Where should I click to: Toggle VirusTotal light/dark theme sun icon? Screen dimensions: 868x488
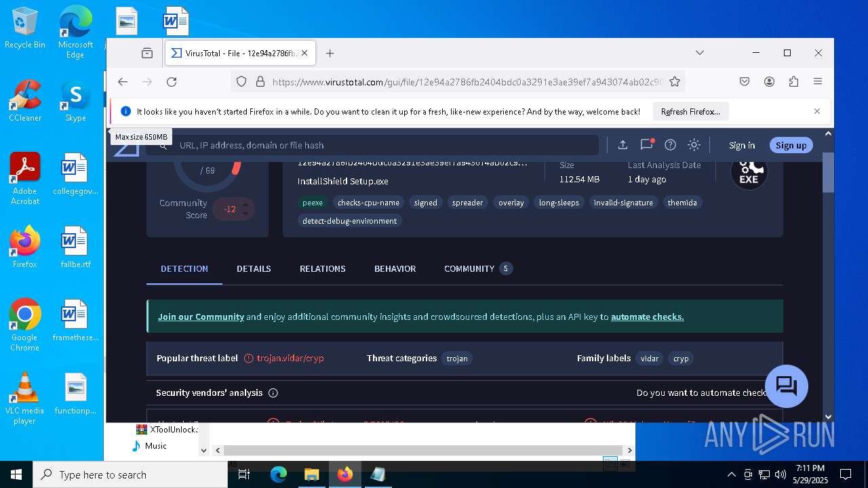[694, 144]
